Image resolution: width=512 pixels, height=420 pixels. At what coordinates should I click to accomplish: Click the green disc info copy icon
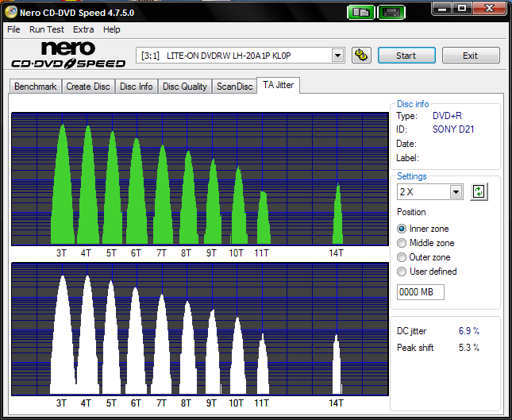point(360,13)
